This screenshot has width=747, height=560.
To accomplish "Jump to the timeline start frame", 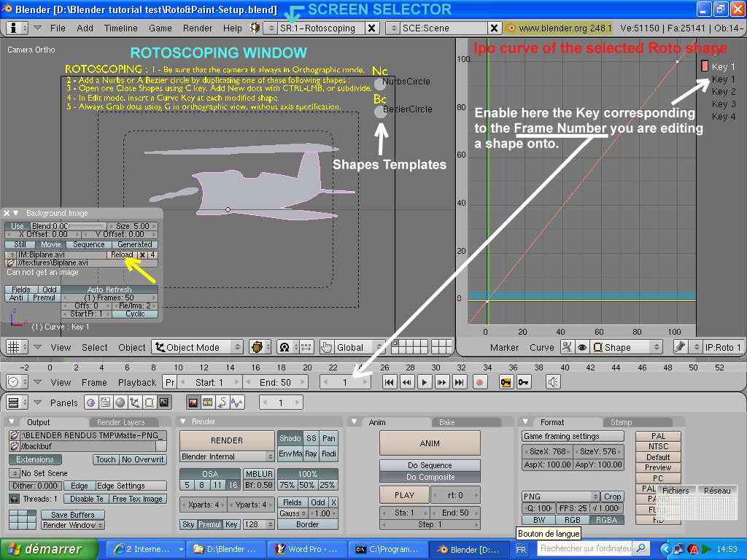I will point(390,382).
